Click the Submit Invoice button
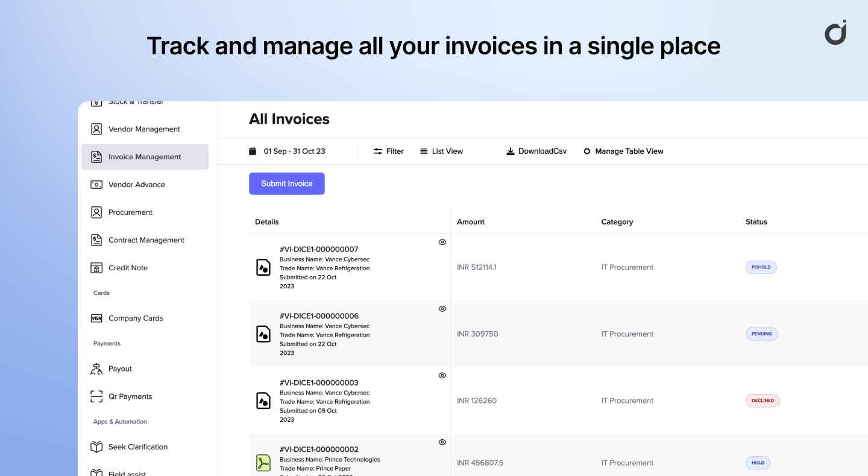The width and height of the screenshot is (868, 476). (287, 183)
